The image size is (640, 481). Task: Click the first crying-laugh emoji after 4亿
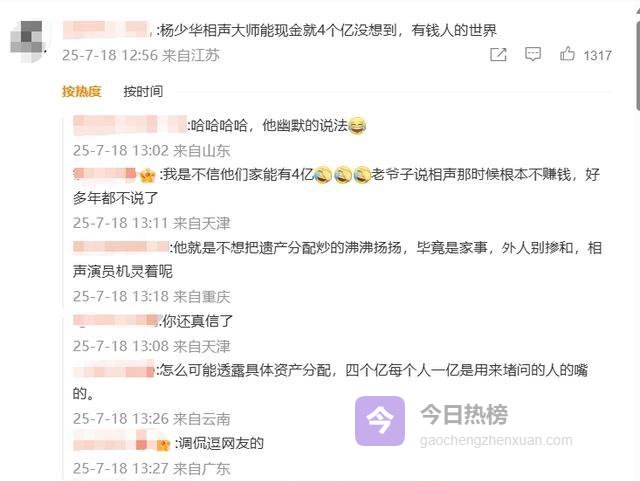click(x=322, y=175)
